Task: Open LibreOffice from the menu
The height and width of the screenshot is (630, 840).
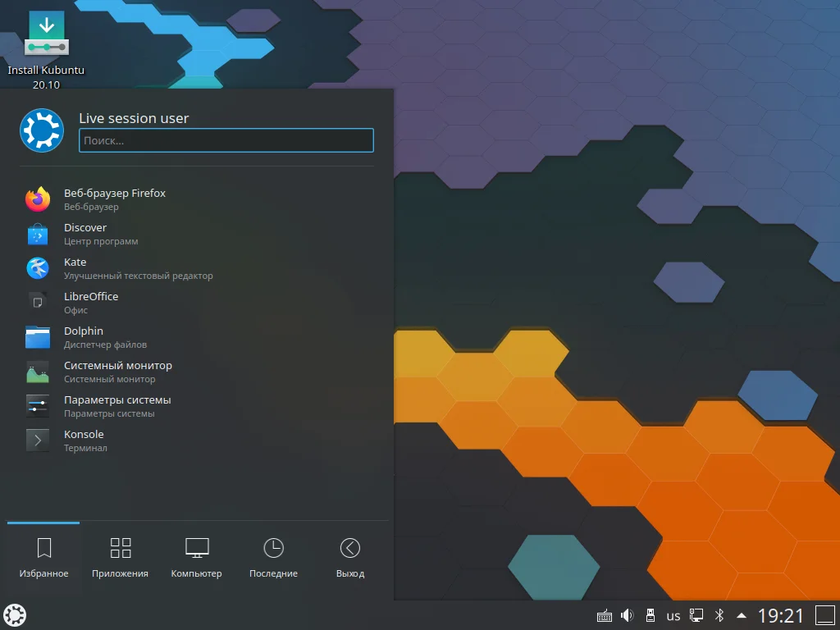Action: 90,303
